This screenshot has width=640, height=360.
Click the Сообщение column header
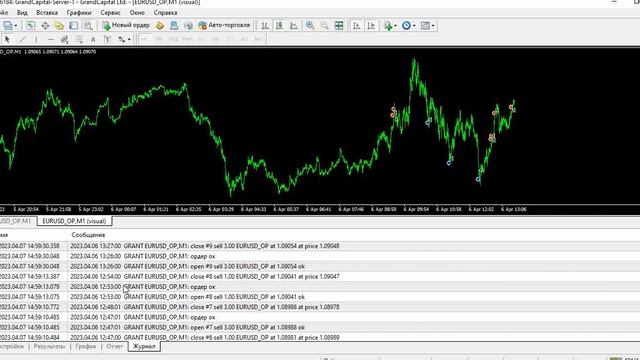pos(88,235)
